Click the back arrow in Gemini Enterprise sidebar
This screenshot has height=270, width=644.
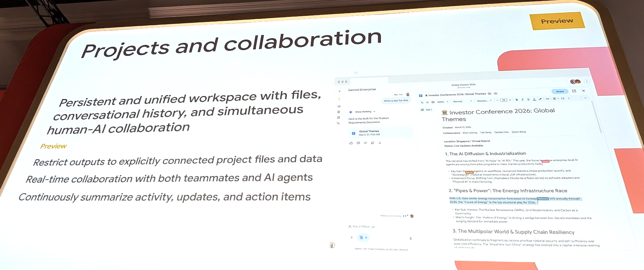click(339, 91)
